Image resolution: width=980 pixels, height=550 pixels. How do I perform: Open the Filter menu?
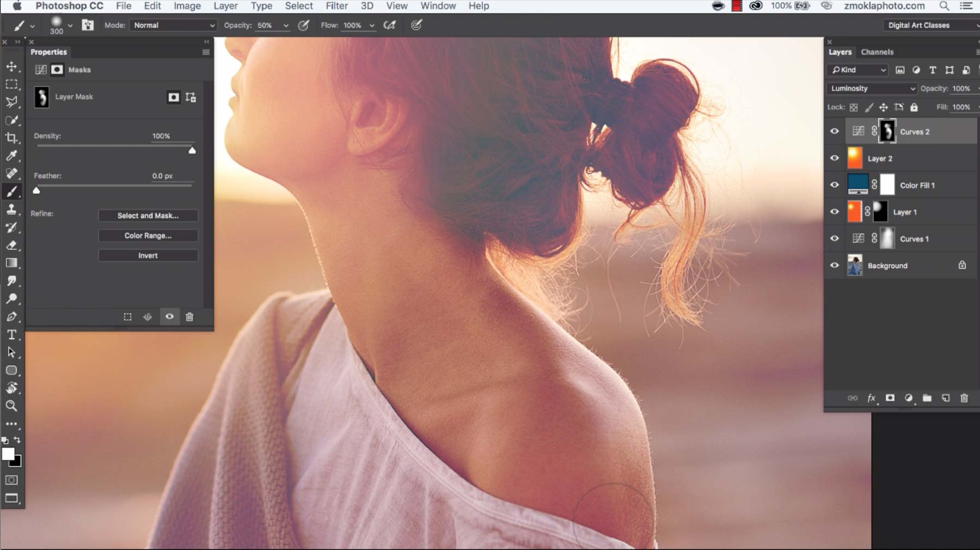(336, 6)
